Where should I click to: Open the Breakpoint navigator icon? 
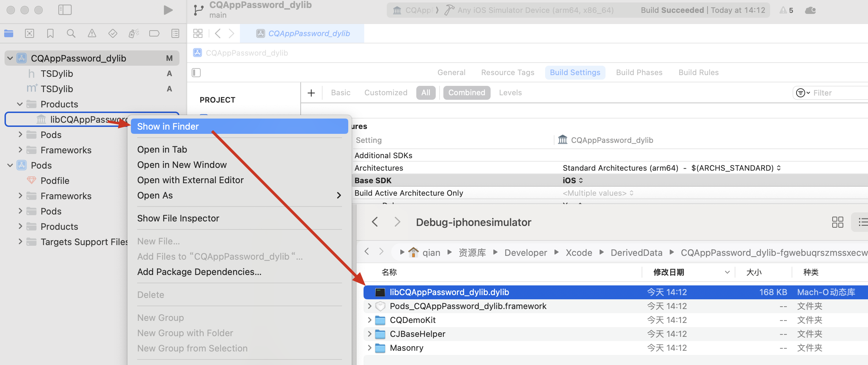pyautogui.click(x=154, y=33)
